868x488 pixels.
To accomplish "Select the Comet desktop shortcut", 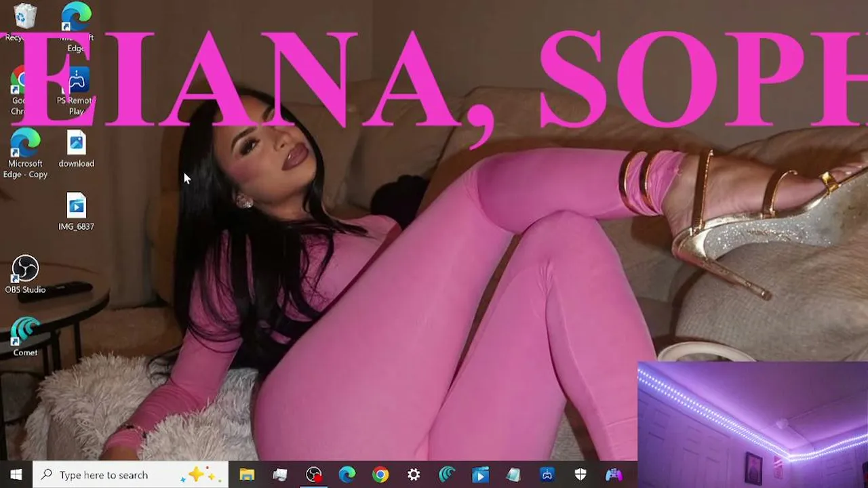I will (x=25, y=338).
